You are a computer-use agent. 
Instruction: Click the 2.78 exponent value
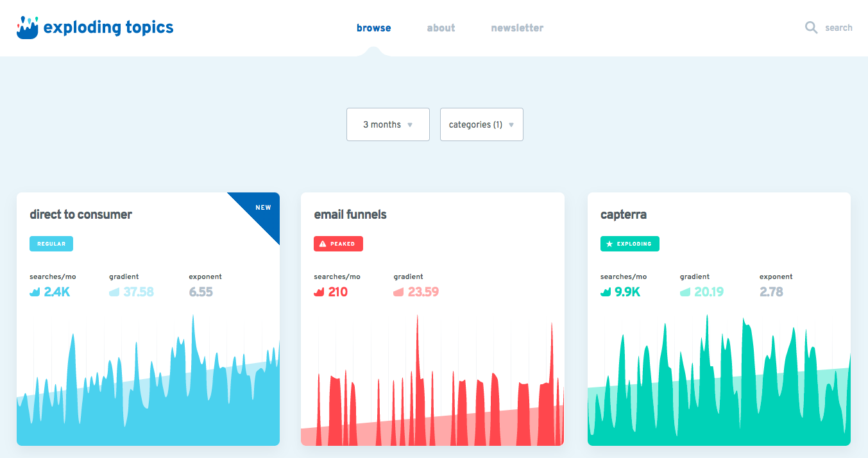tap(771, 293)
